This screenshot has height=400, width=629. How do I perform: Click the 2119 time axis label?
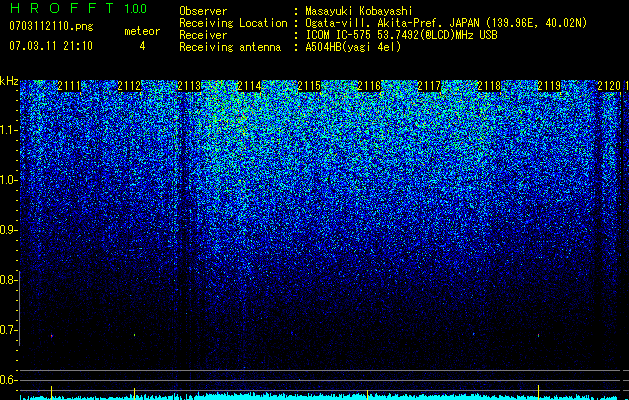coord(549,86)
